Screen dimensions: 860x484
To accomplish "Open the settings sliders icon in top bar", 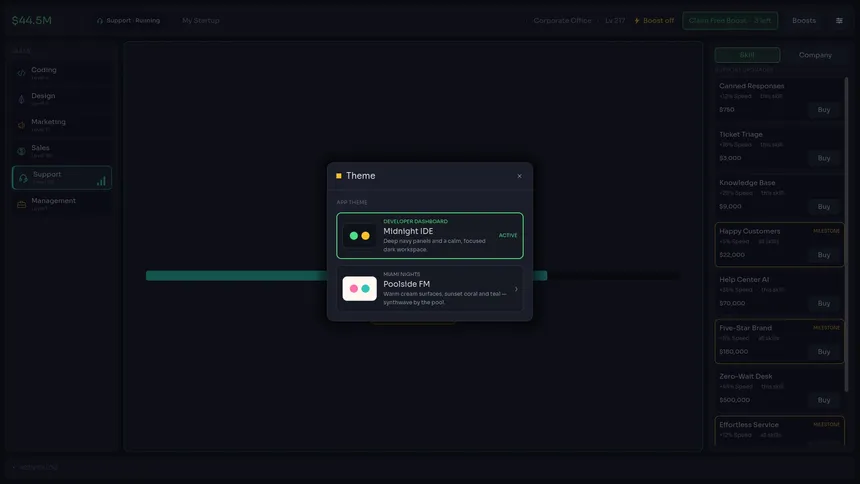I will pos(839,21).
